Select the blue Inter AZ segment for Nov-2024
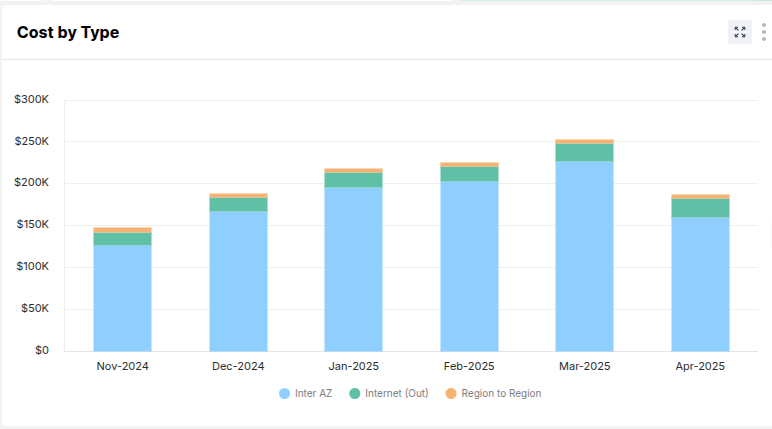This screenshot has width=772, height=429. [122, 297]
